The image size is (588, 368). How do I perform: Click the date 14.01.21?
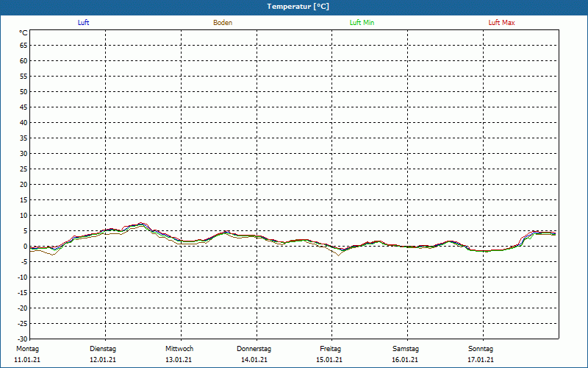coord(254,360)
